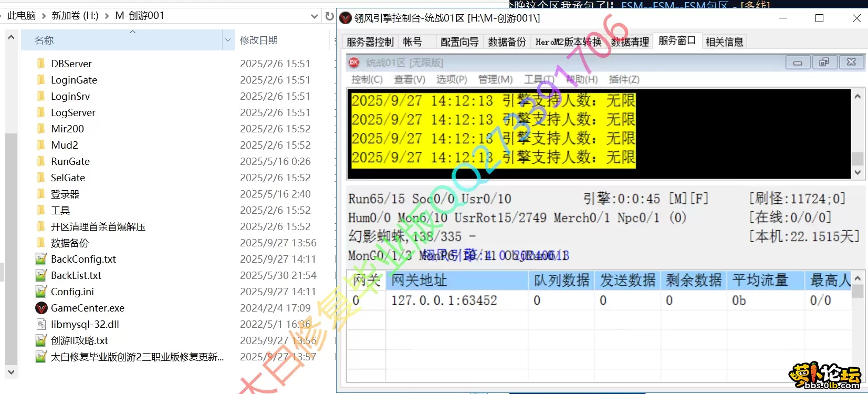
Task: Click the Mir200 folder icon
Action: (x=41, y=129)
